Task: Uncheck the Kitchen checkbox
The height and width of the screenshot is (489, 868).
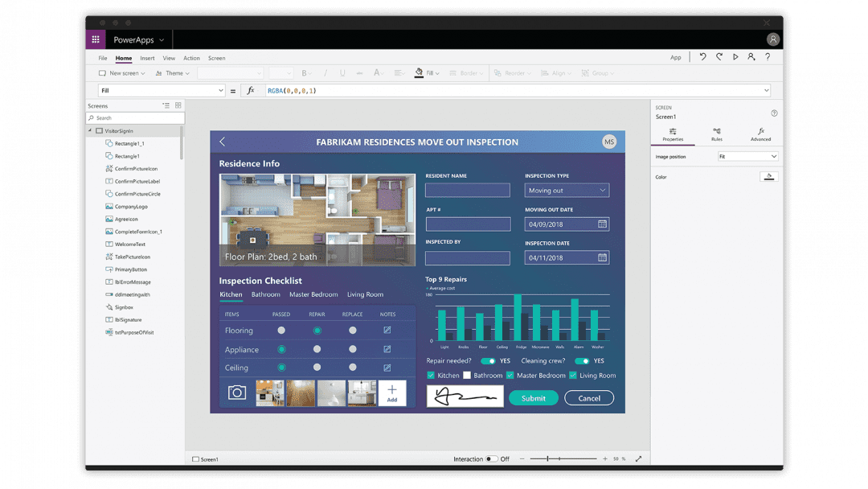Action: tap(430, 375)
